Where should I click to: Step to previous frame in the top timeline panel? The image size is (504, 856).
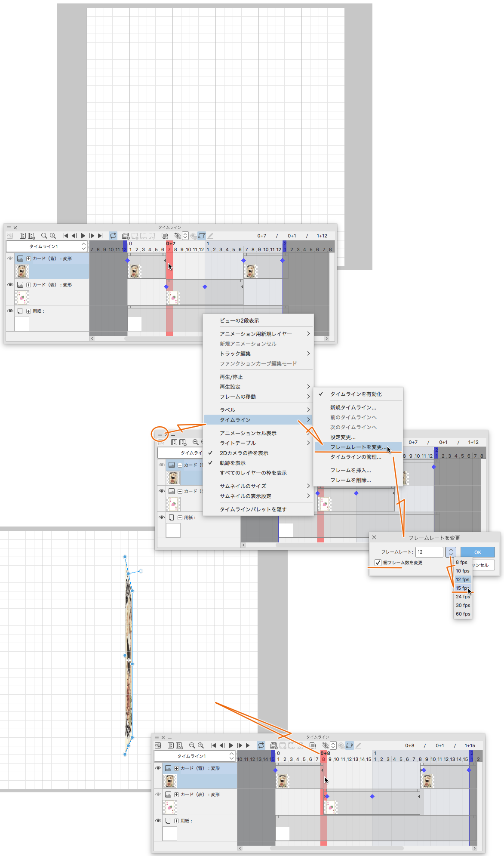point(74,236)
